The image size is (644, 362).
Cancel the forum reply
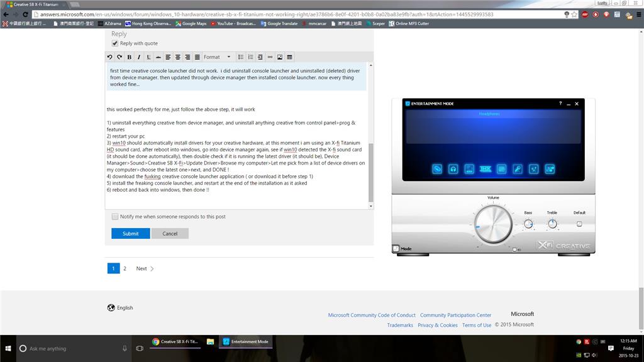coord(170,234)
